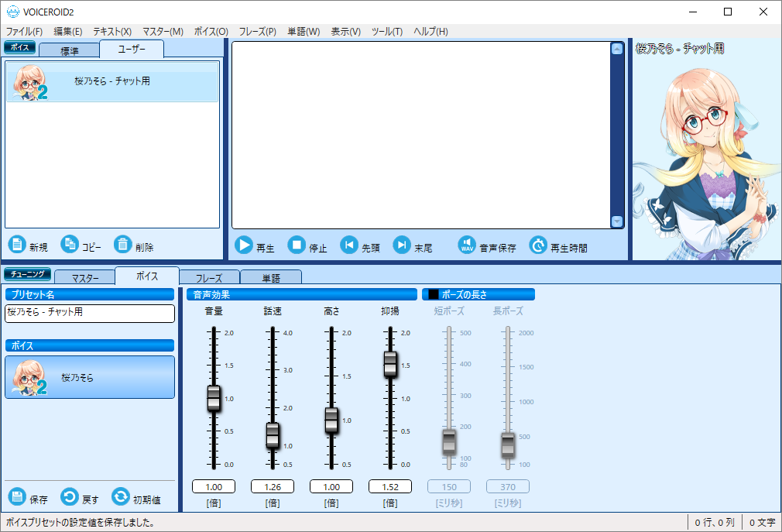The width and height of the screenshot is (782, 532).
Task: Click the プリセット名 text field
Action: [x=90, y=313]
